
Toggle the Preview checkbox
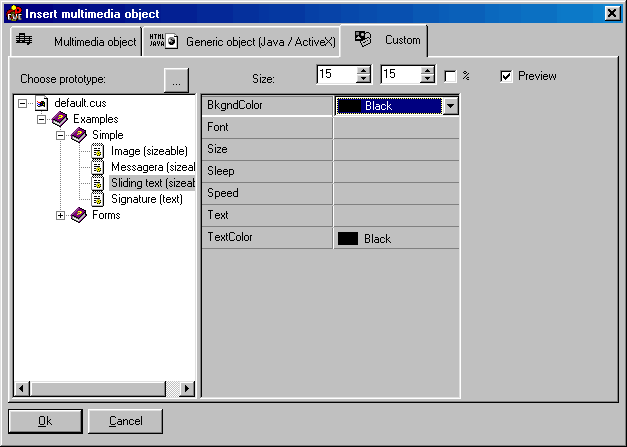click(x=506, y=76)
